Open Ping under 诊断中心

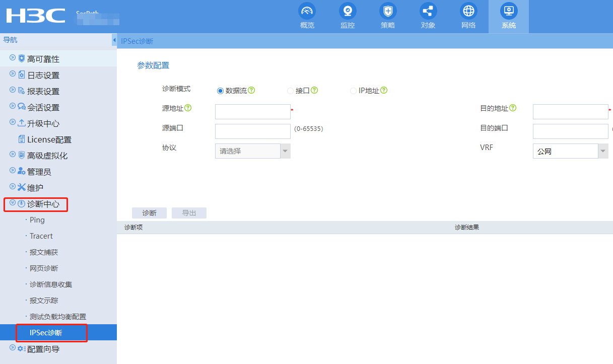(x=37, y=220)
